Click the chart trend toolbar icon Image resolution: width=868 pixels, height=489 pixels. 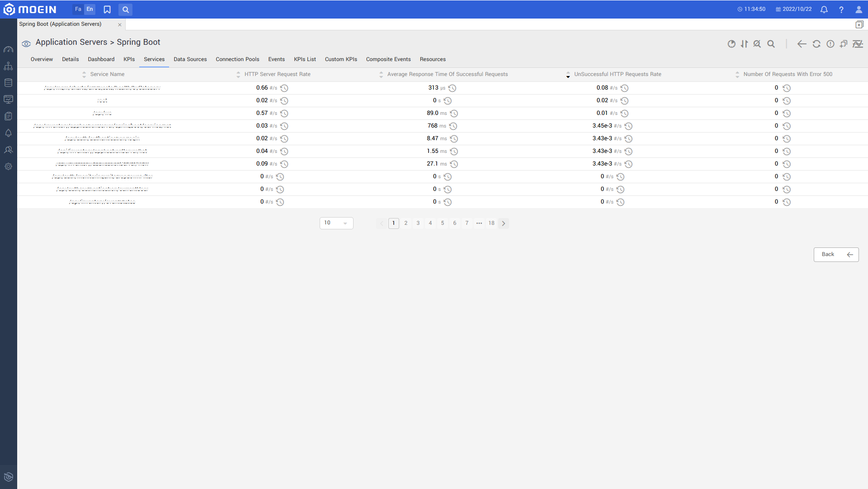click(858, 44)
